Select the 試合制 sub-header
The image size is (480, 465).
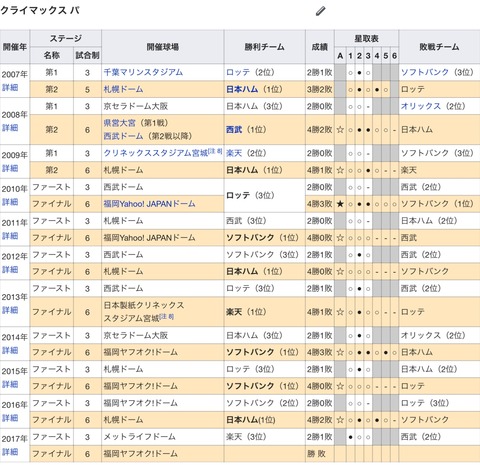[87, 55]
